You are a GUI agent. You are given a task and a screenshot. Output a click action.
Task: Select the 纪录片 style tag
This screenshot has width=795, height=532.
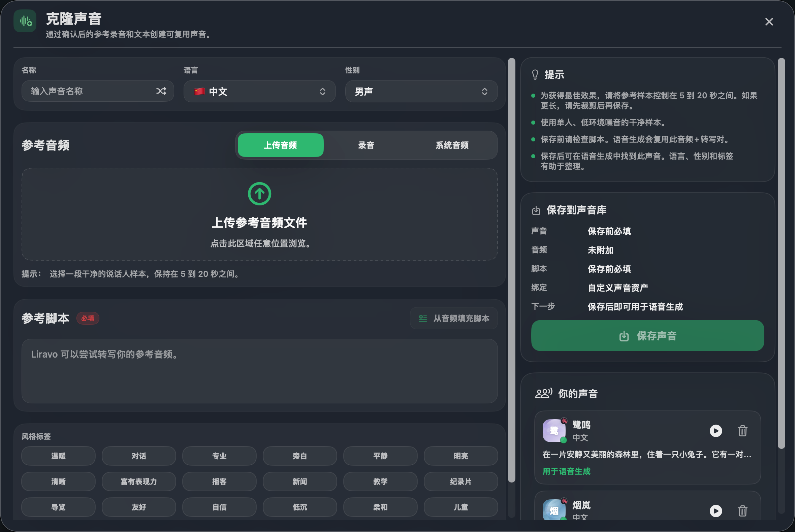coord(460,481)
